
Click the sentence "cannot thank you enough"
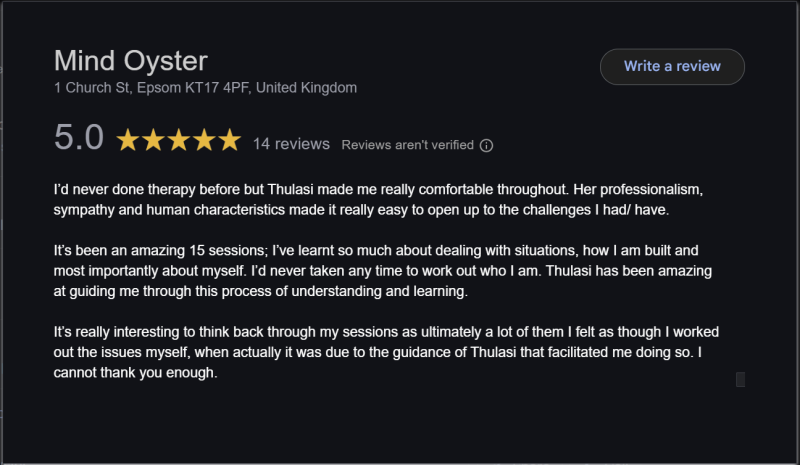(x=136, y=373)
